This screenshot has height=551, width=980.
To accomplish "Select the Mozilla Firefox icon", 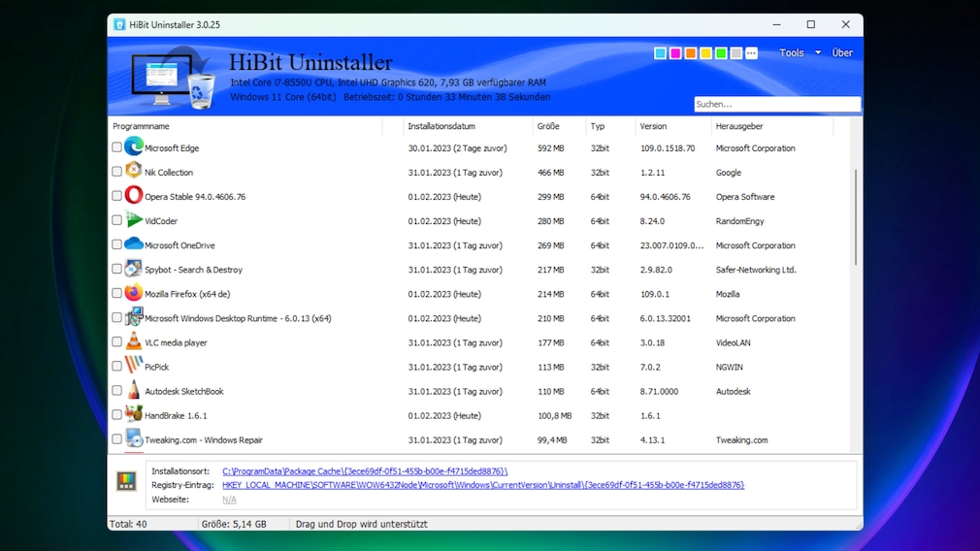I will point(134,293).
